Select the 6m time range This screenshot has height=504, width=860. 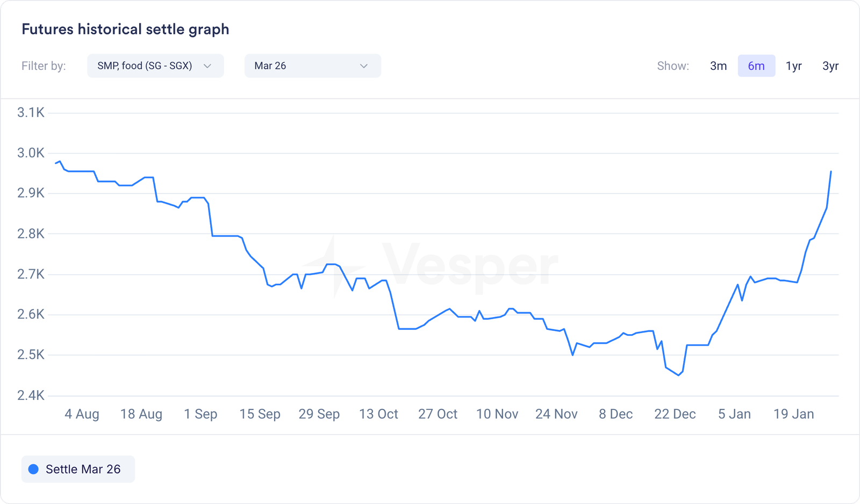coord(756,66)
